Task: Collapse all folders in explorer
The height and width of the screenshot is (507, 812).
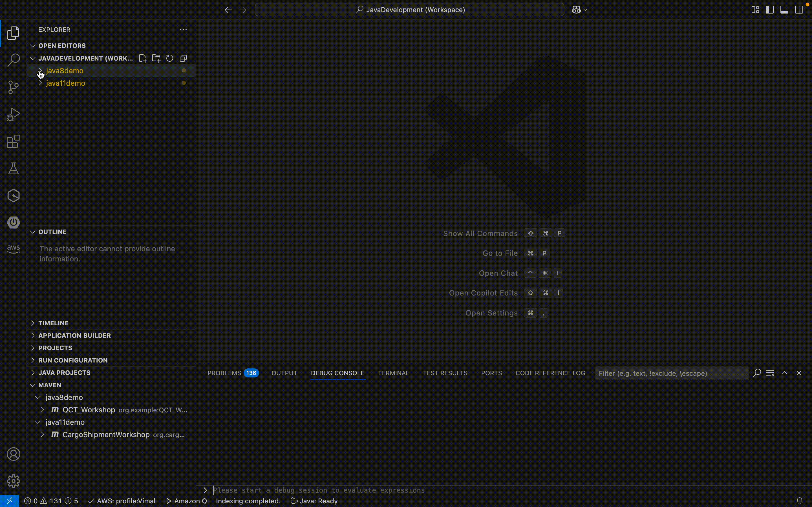Action: (183, 58)
